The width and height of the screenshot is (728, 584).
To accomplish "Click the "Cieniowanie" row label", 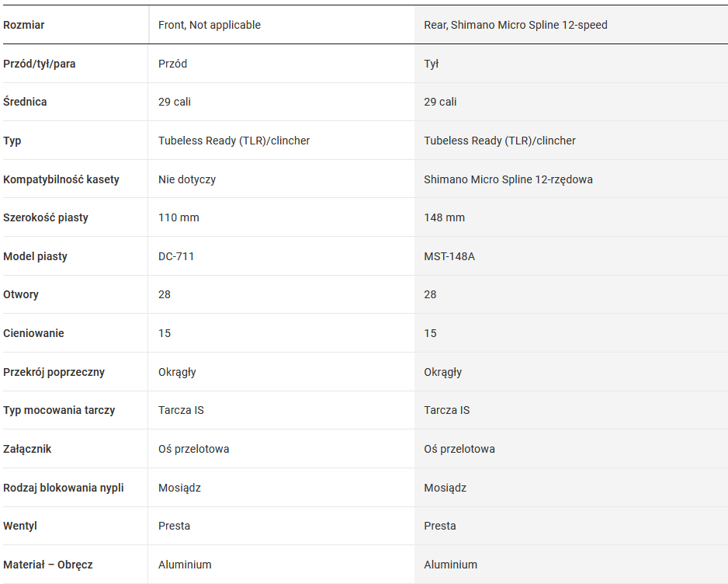I will [x=33, y=333].
